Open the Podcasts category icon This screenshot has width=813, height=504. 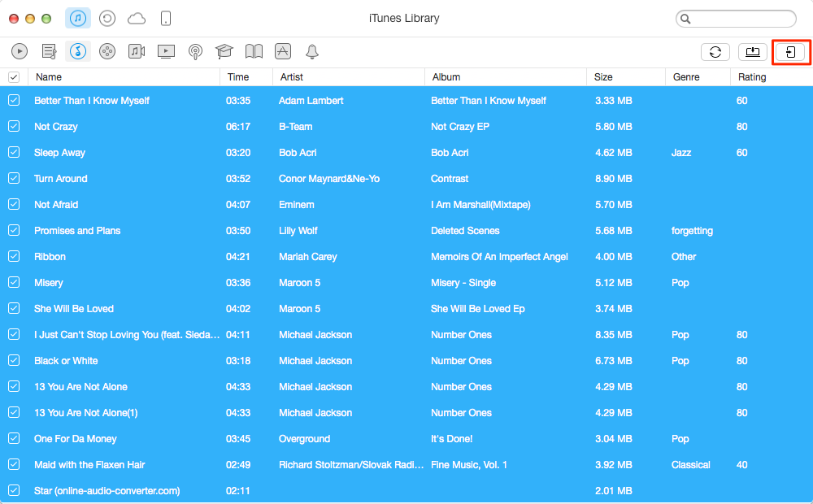point(195,51)
